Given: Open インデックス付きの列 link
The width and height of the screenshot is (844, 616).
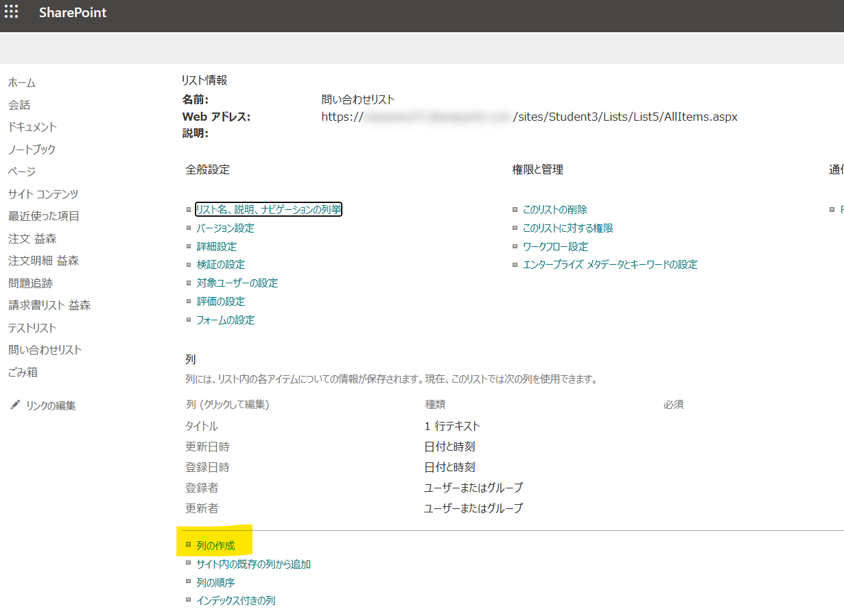Looking at the screenshot, I should point(235,600).
